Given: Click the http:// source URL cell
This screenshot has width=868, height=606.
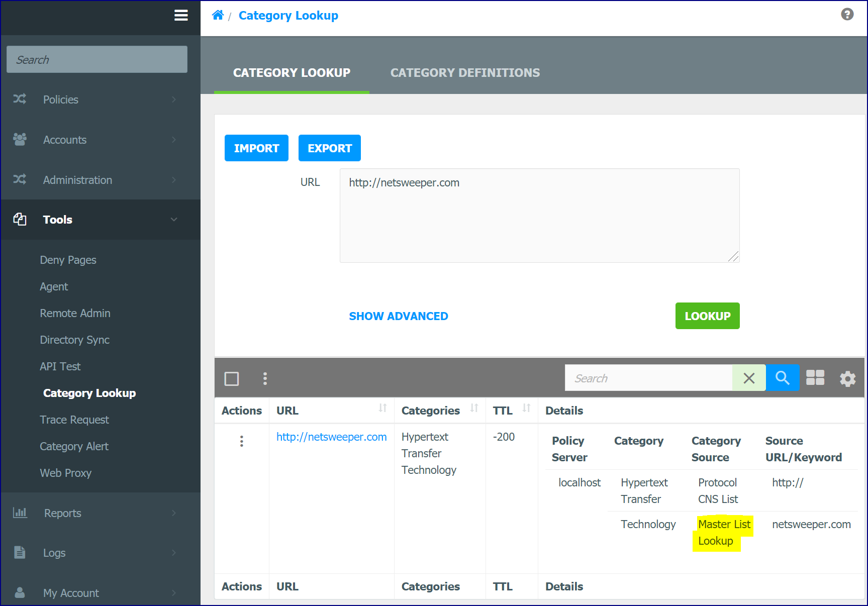Looking at the screenshot, I should pyautogui.click(x=788, y=482).
